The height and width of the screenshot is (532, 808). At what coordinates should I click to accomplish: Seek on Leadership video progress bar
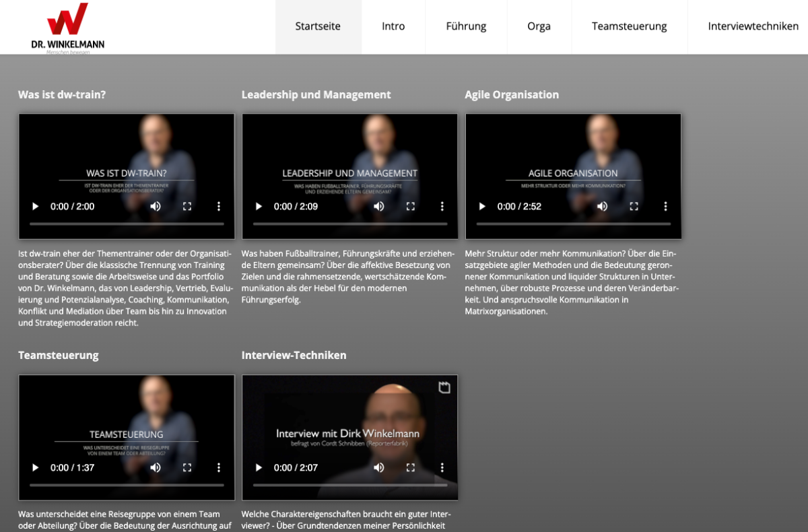point(350,224)
